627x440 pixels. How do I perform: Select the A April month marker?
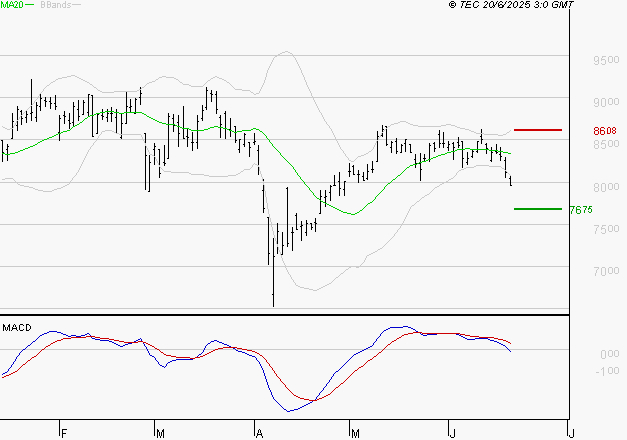258,432
